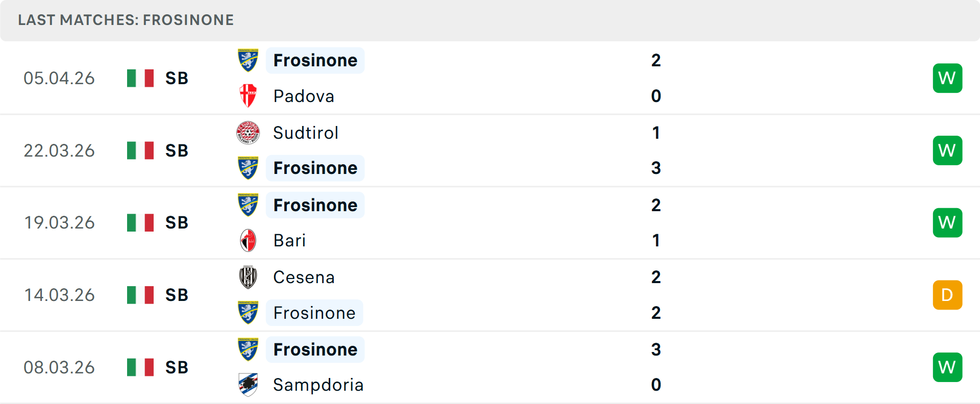This screenshot has width=980, height=404.
Task: Select the yellow D badge for the Cesena draw
Action: pyautogui.click(x=947, y=295)
